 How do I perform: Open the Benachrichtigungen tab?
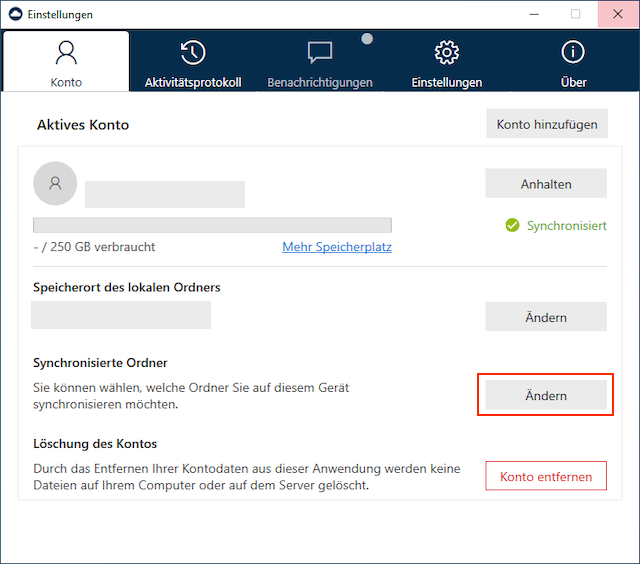tap(320, 61)
